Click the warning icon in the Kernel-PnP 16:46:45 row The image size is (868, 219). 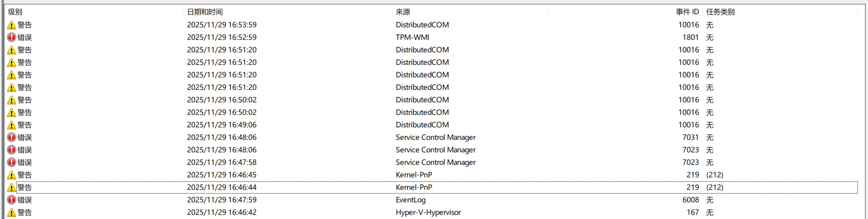(x=11, y=175)
